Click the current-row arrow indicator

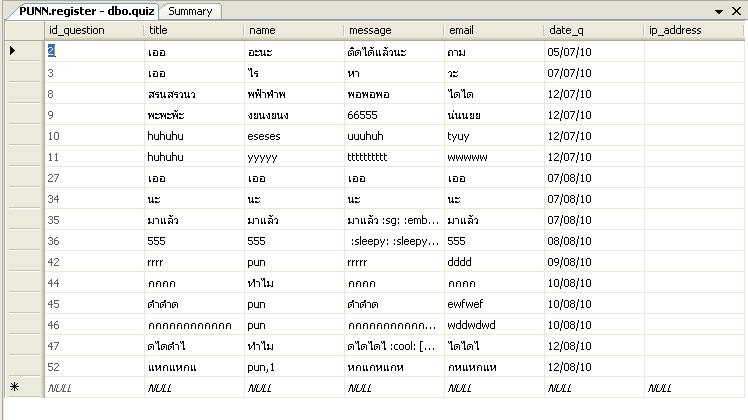coord(12,51)
